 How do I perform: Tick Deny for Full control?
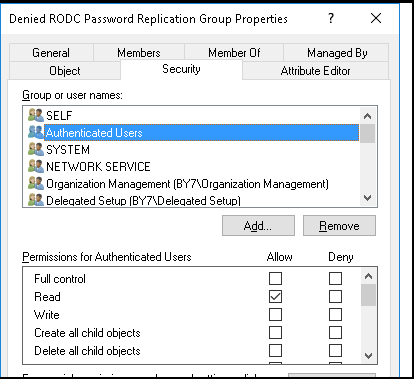point(335,278)
